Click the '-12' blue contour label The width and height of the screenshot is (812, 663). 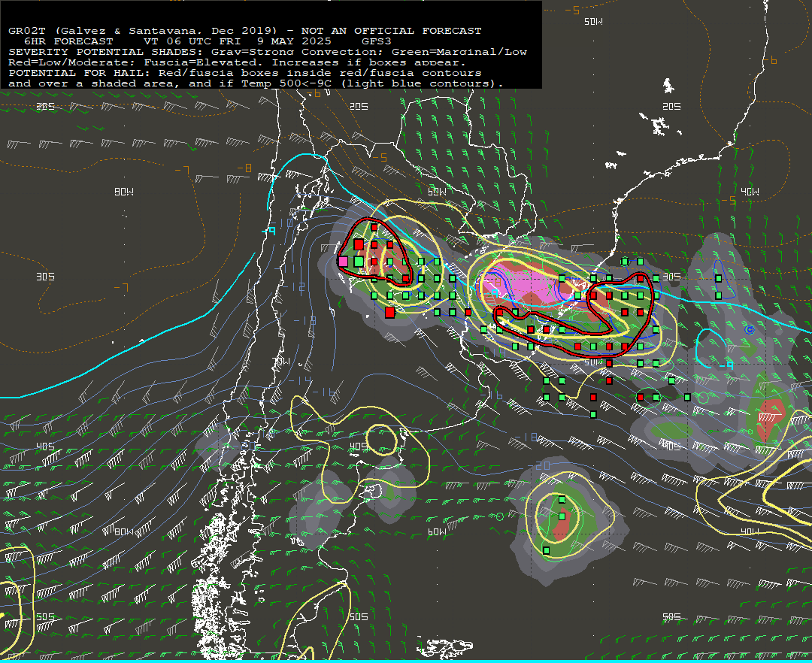coord(295,286)
